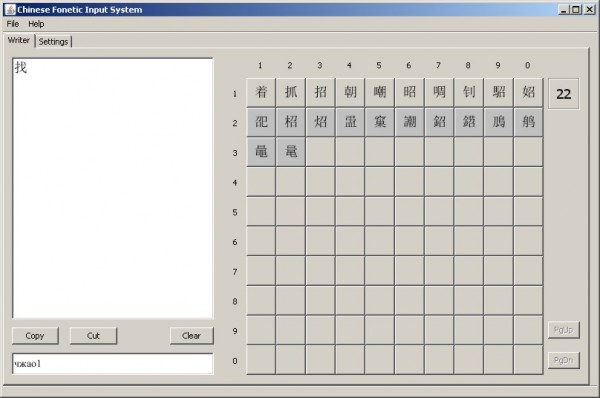
Task: Pick the character 抓 from row one
Action: pos(291,92)
